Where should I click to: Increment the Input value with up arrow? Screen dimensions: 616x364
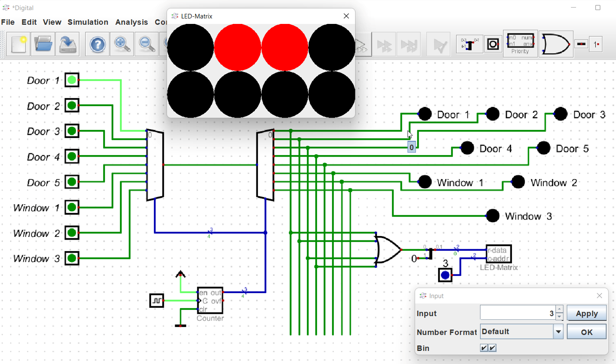pyautogui.click(x=560, y=310)
